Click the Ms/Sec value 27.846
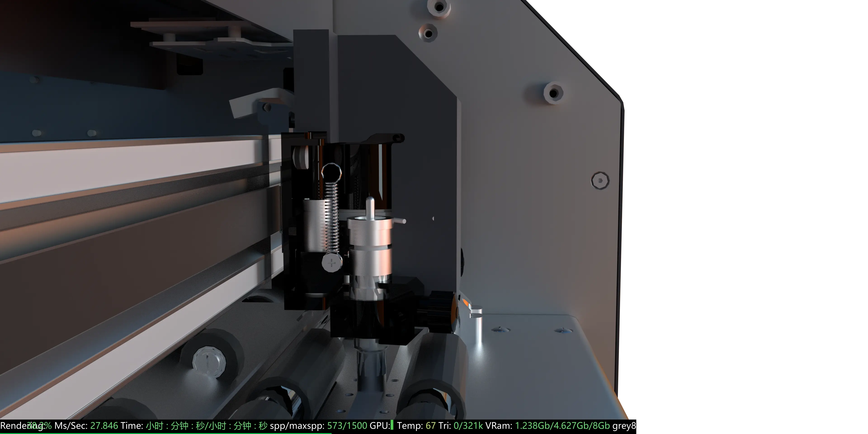This screenshot has height=434, width=868. point(104,426)
